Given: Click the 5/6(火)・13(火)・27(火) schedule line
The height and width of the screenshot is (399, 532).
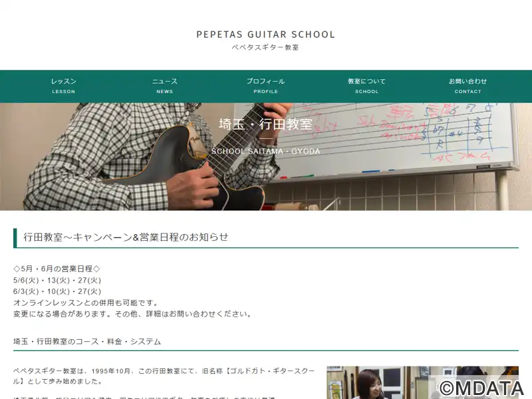Looking at the screenshot, I should coord(57,280).
